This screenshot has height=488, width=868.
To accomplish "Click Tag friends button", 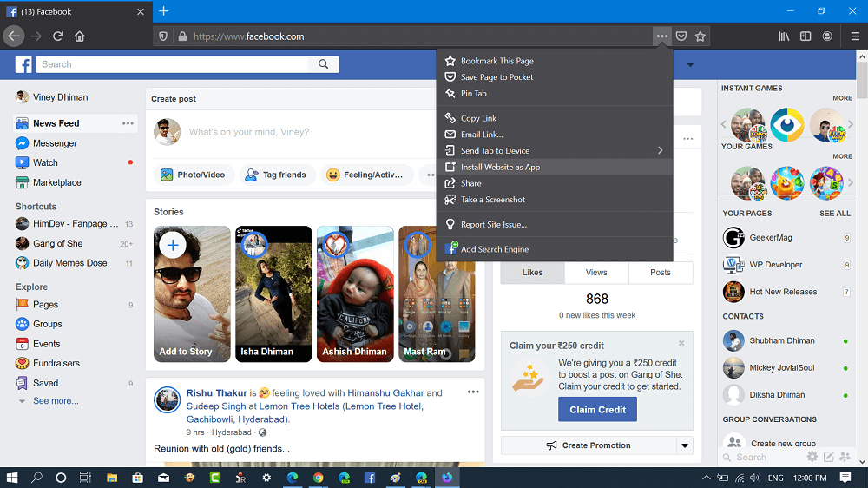I will (276, 175).
